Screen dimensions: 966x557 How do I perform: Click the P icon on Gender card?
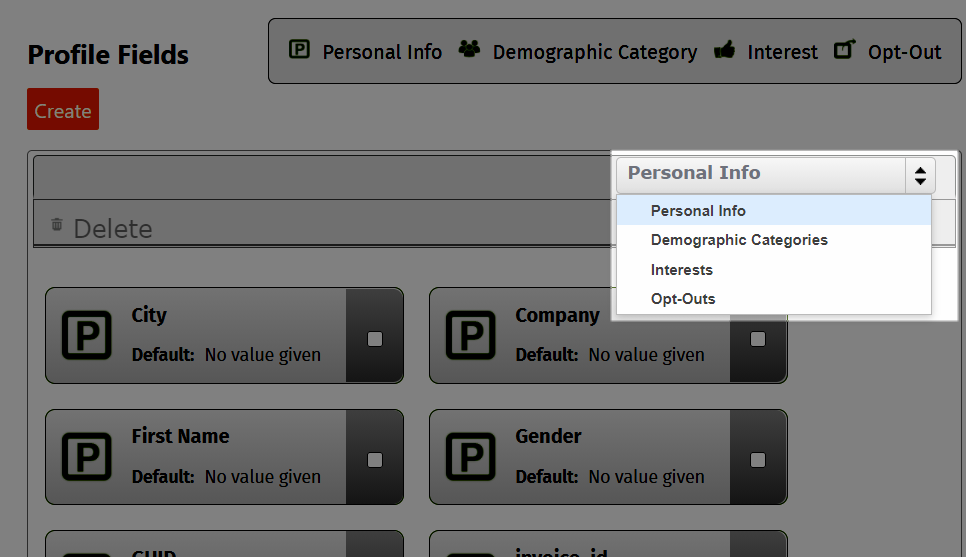(471, 457)
